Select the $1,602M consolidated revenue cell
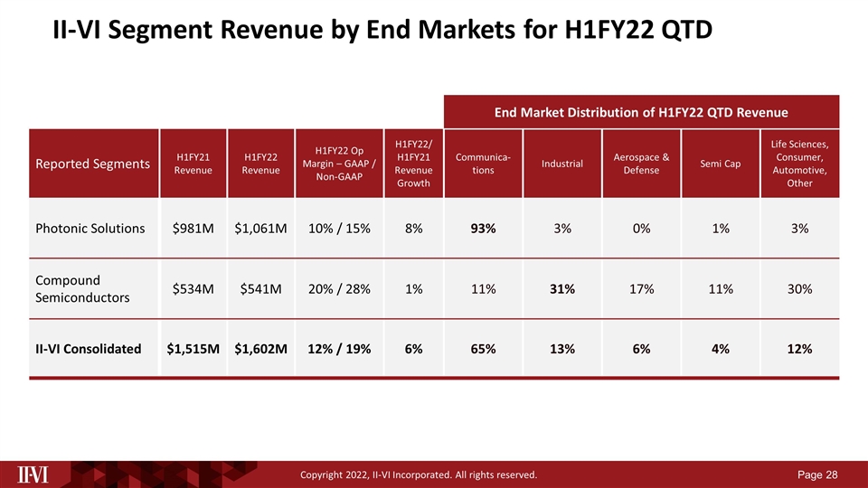The height and width of the screenshot is (488, 868). tap(260, 349)
